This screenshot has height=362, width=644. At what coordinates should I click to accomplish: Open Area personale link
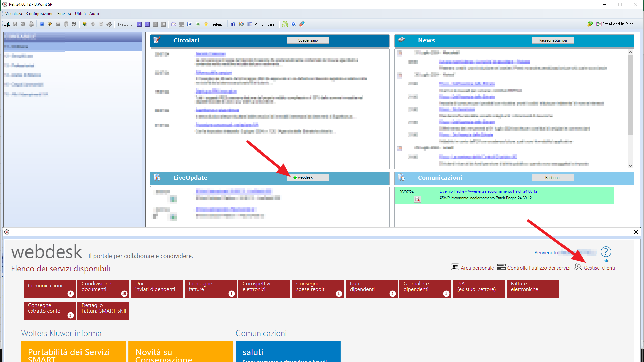[x=477, y=268]
